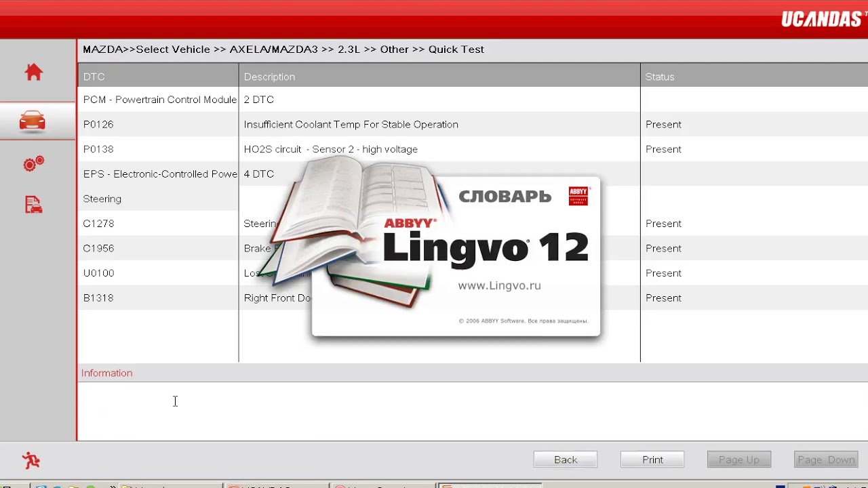Click the Present status for P0126
868x488 pixels.
(x=663, y=125)
